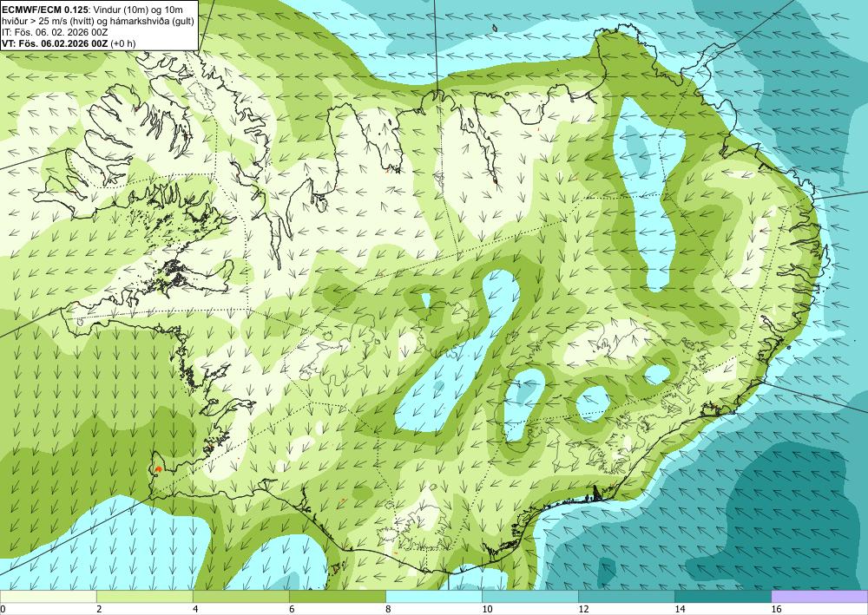
Task: Click the 'IT: Fös. 06. 02. 2026 00Z' line
Action: (54, 32)
